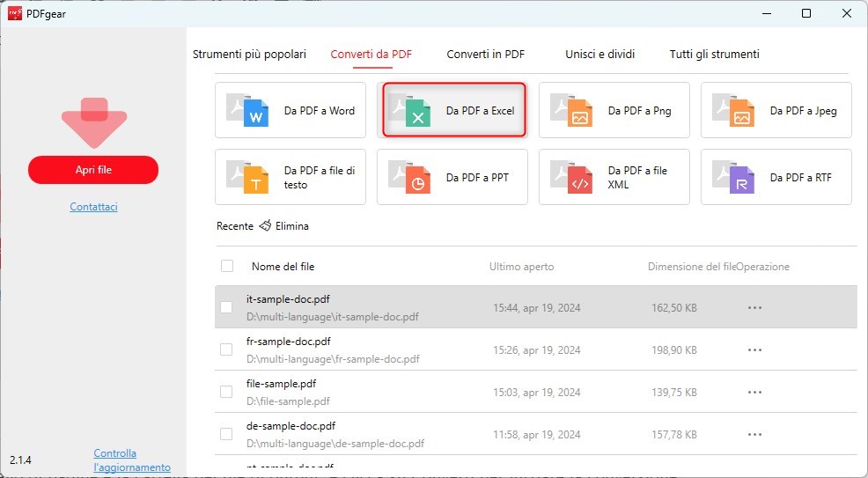Open more options for file-sample.pdf
This screenshot has height=478, width=868.
pyautogui.click(x=755, y=392)
